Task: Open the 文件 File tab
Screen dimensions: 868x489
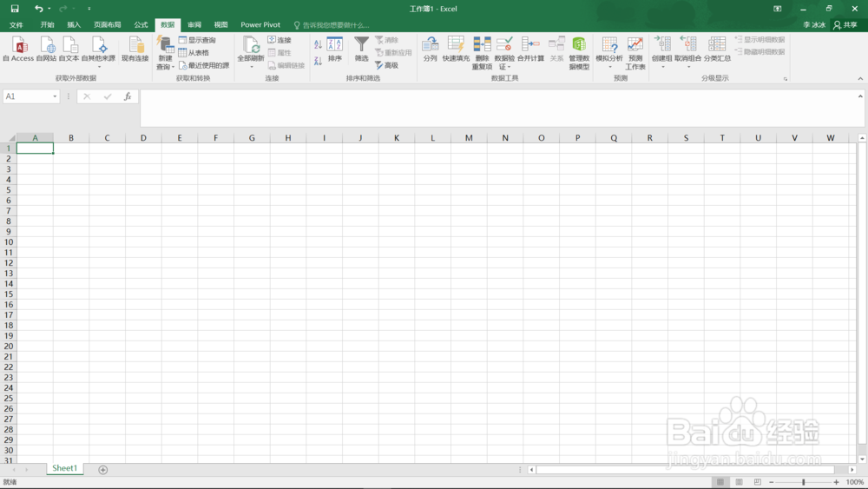Action: tap(16, 25)
